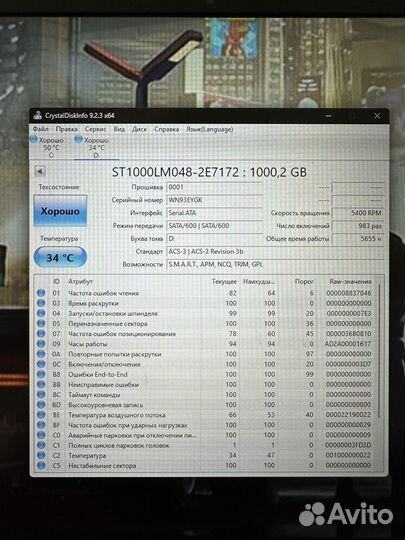Click the status icon for attribute 04
The height and width of the screenshot is (540, 405).
click(x=41, y=313)
